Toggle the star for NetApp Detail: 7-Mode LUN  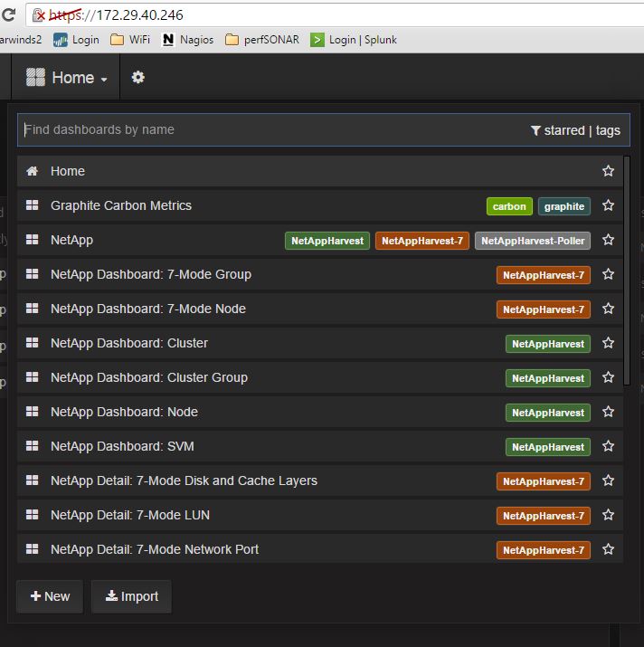click(608, 515)
